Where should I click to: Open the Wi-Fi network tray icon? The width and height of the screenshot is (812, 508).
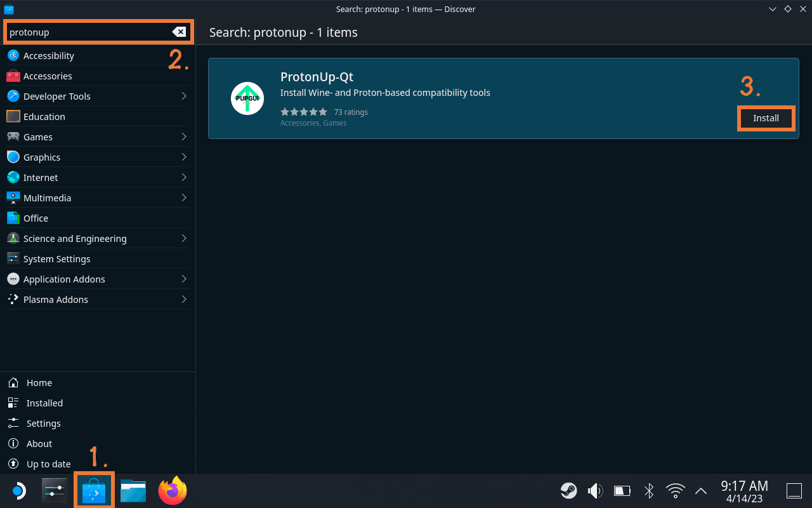click(x=676, y=491)
